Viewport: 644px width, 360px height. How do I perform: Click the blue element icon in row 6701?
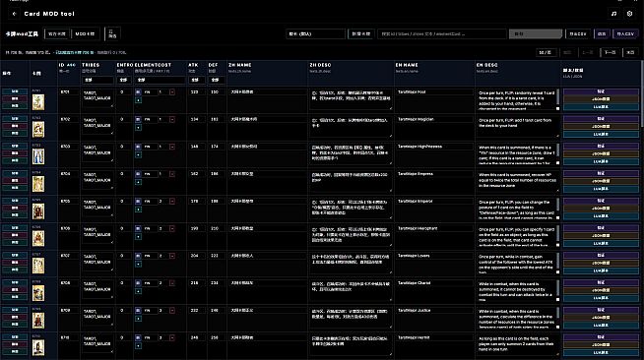click(x=138, y=92)
